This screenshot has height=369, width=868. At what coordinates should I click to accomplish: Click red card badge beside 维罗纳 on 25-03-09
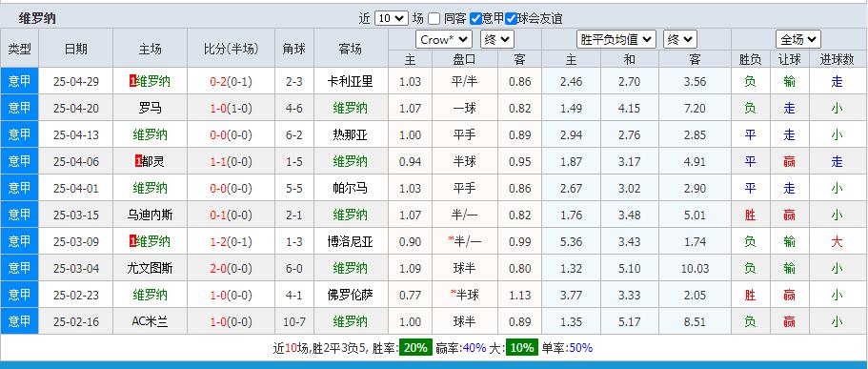[x=132, y=241]
